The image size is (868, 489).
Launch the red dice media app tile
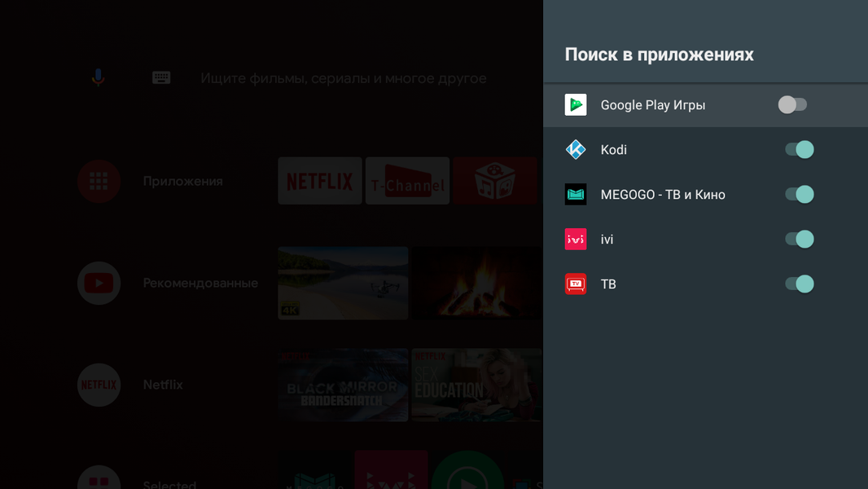coord(495,181)
